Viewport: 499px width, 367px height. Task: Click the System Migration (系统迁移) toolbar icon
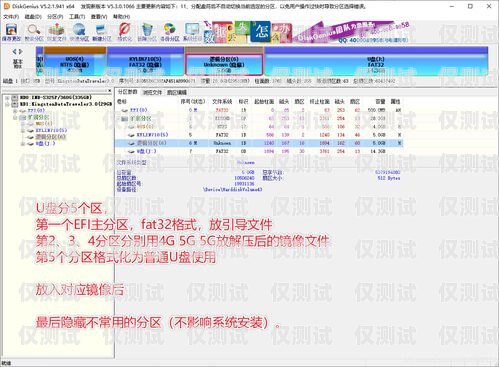click(x=192, y=32)
